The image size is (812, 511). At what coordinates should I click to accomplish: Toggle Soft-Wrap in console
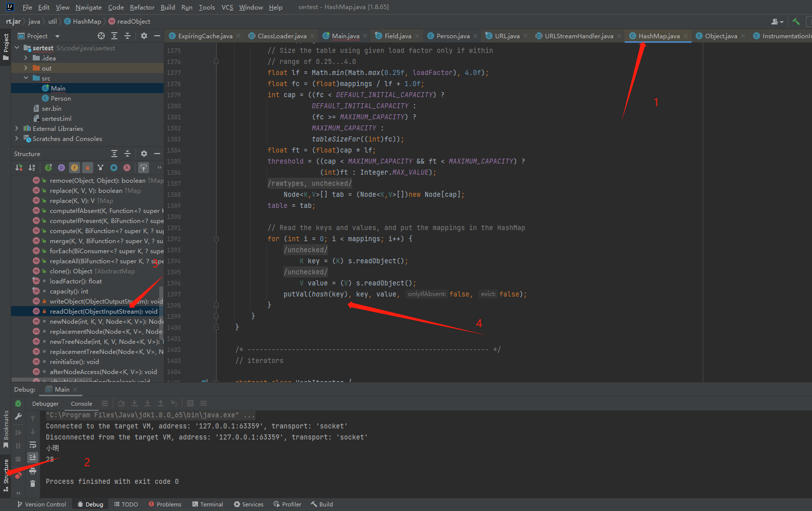[x=33, y=445]
